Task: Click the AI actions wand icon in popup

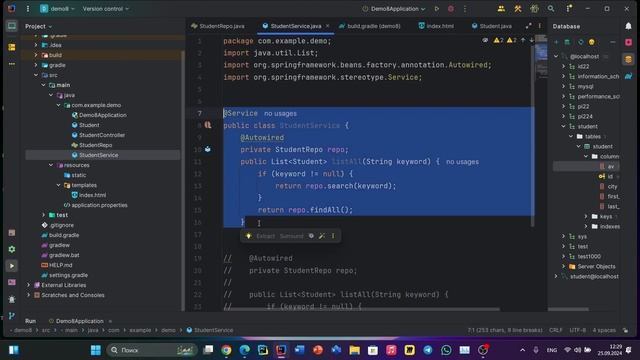Action: click(x=322, y=236)
